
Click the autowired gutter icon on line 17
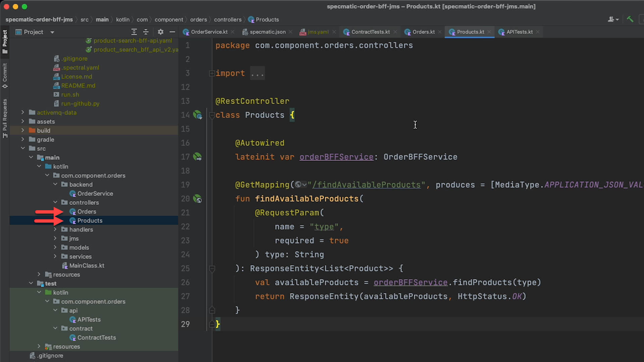[x=198, y=157]
